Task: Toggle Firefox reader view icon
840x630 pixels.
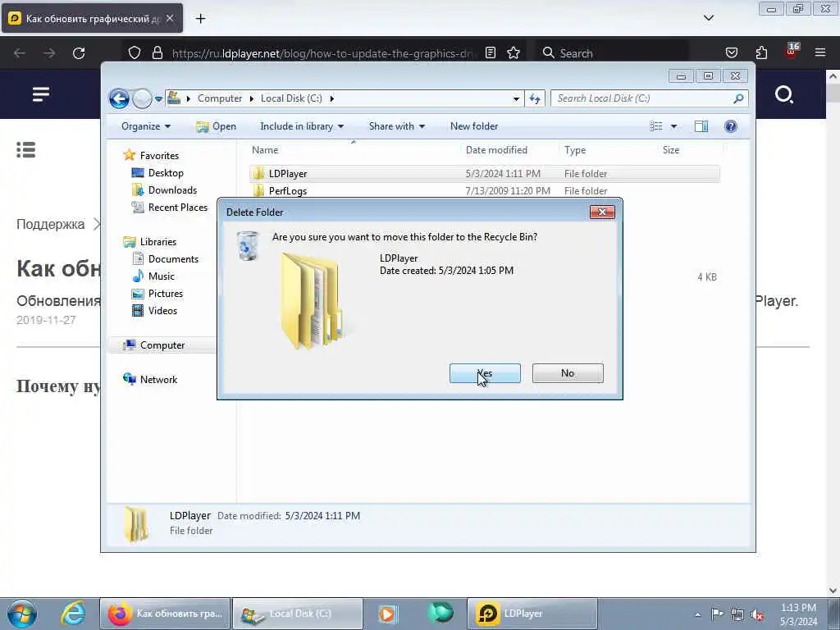Action: point(491,53)
